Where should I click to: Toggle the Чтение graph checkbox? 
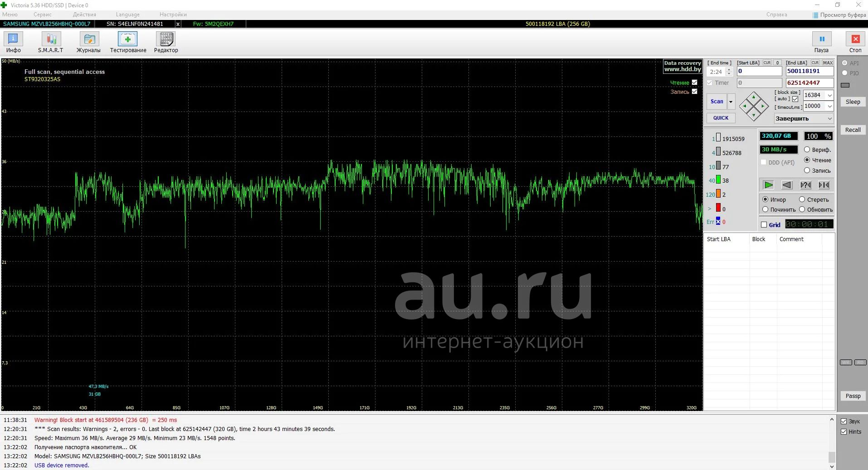[x=694, y=82]
